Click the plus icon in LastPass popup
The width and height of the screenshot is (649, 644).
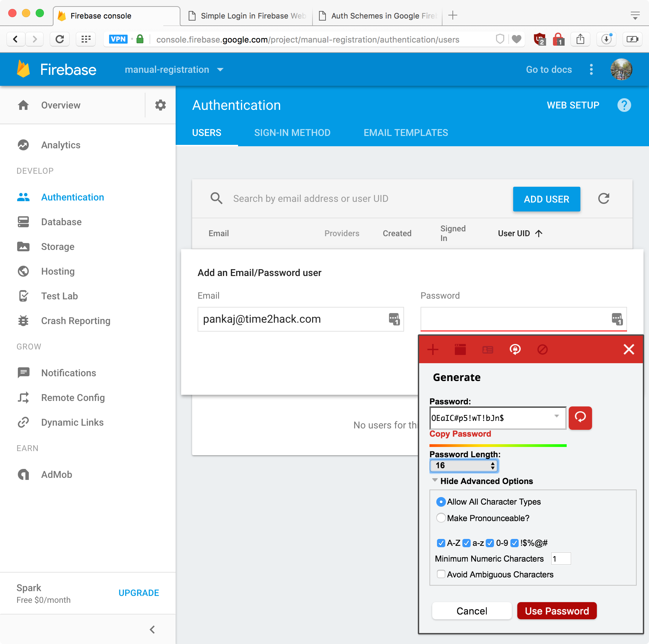point(433,349)
